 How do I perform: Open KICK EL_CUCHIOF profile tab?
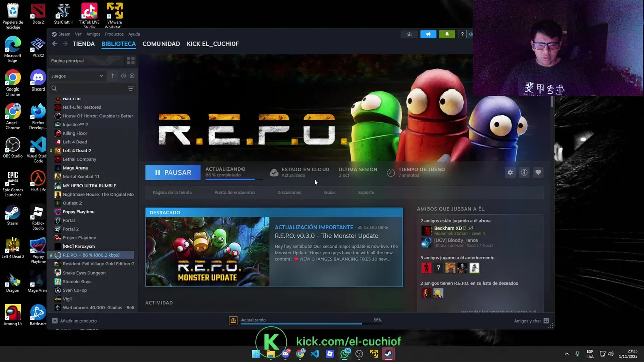click(x=213, y=44)
